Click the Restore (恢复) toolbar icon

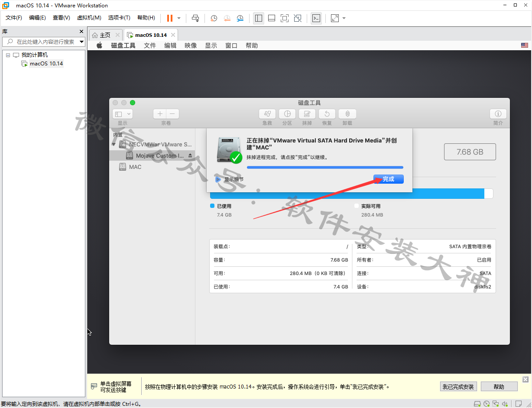(x=327, y=114)
